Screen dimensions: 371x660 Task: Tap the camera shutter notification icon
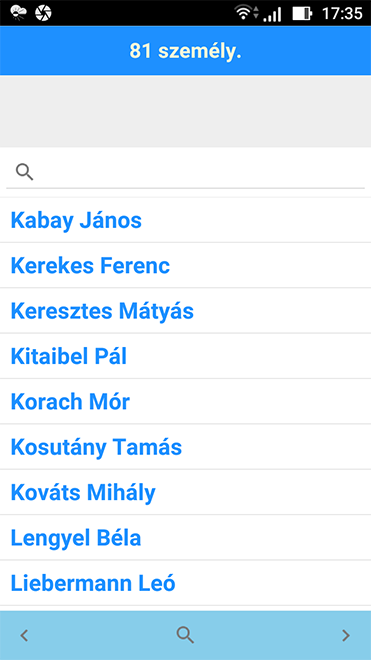(x=43, y=13)
